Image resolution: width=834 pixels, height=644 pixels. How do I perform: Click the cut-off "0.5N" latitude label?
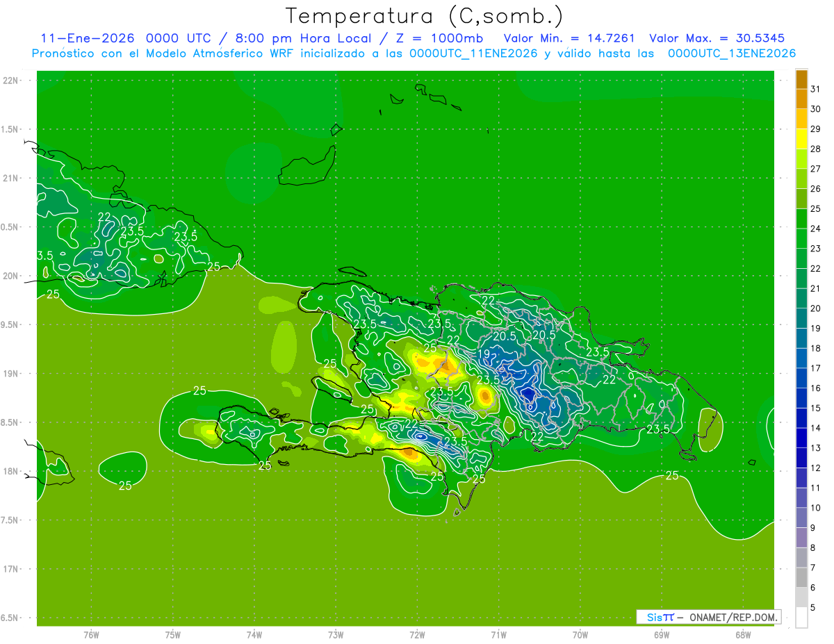point(10,227)
